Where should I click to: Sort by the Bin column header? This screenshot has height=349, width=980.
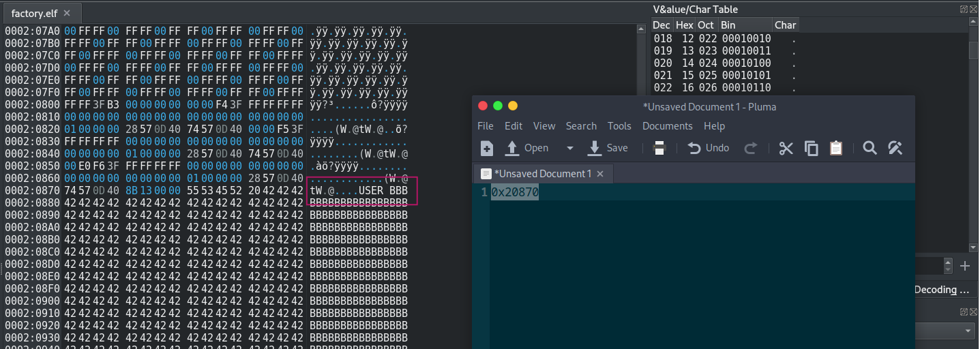[745, 25]
